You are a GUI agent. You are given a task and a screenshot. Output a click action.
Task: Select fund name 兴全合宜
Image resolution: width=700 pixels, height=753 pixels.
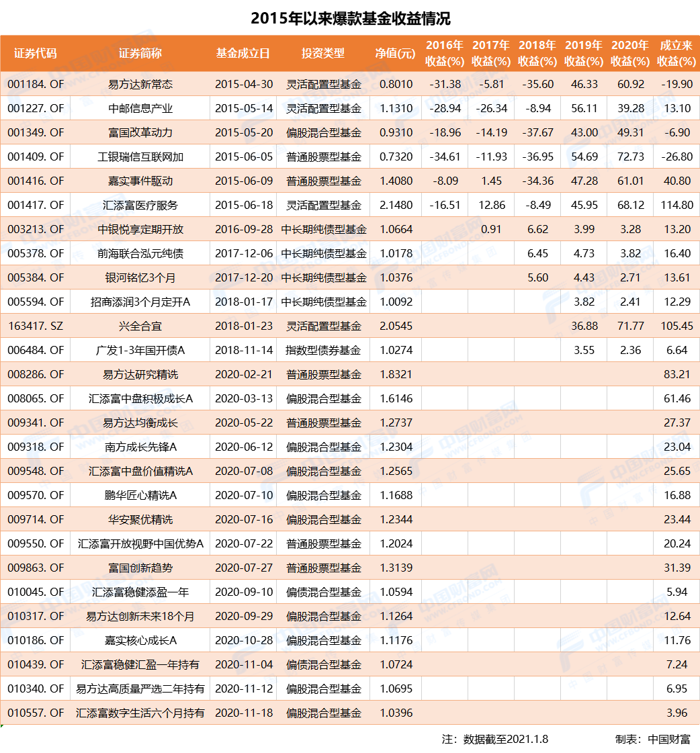pyautogui.click(x=140, y=326)
